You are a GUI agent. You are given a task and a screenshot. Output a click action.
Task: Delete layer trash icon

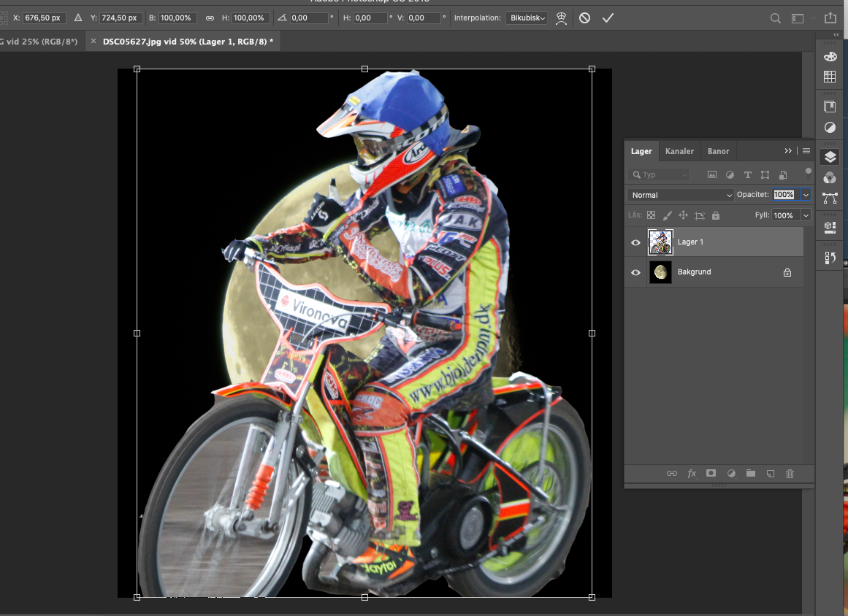pos(790,474)
